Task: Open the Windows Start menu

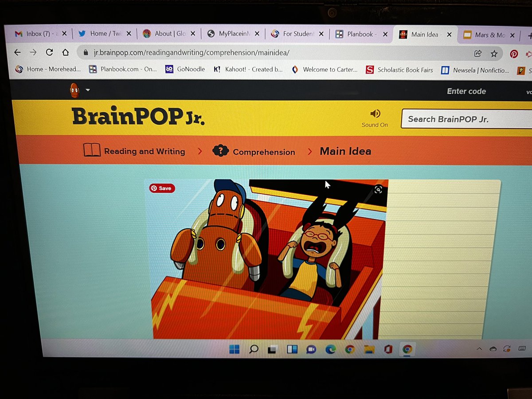Action: pos(235,349)
